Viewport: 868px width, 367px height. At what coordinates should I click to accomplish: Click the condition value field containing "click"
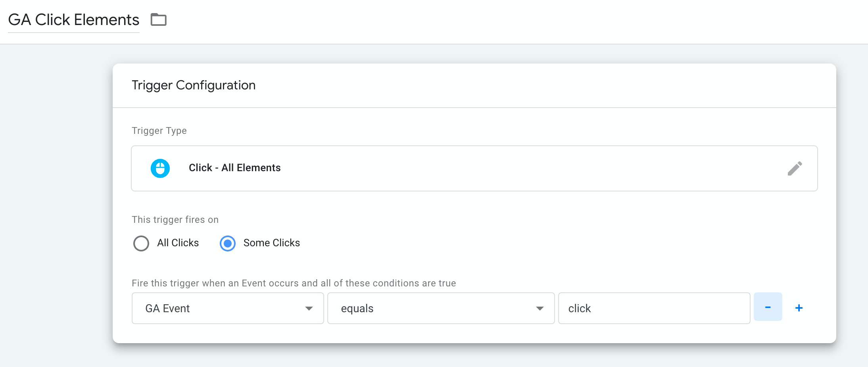(x=654, y=308)
